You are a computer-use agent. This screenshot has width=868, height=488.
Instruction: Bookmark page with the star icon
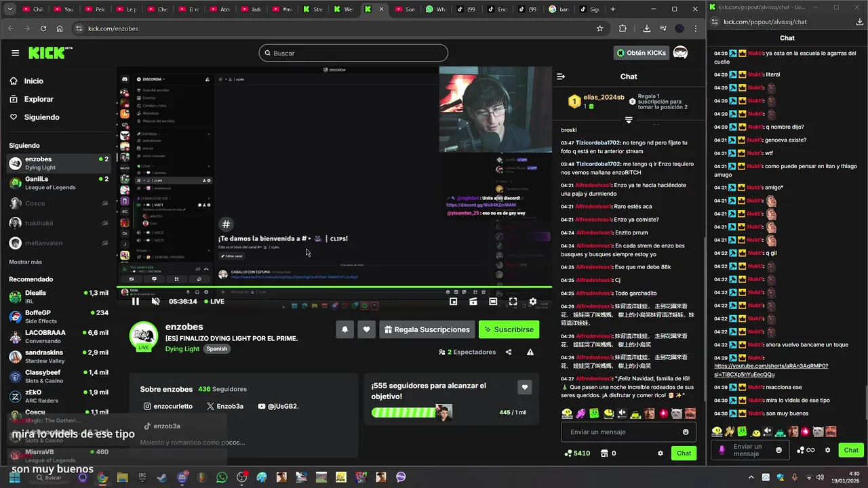pyautogui.click(x=600, y=28)
